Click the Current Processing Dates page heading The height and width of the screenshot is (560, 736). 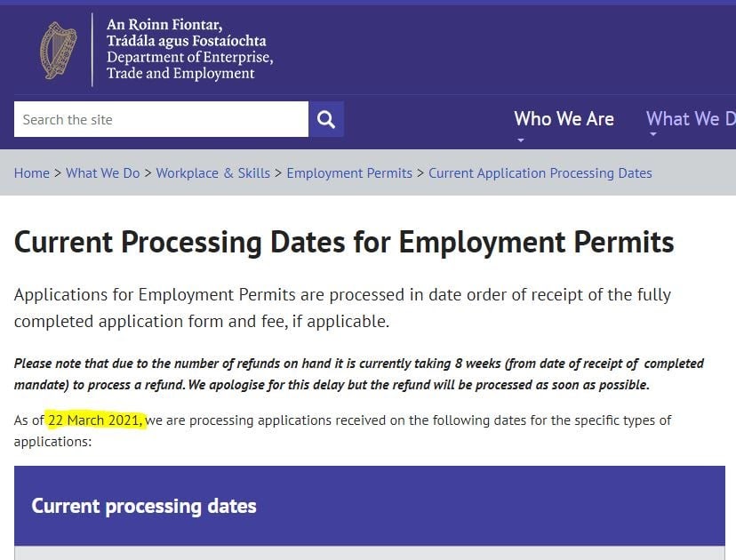point(343,241)
